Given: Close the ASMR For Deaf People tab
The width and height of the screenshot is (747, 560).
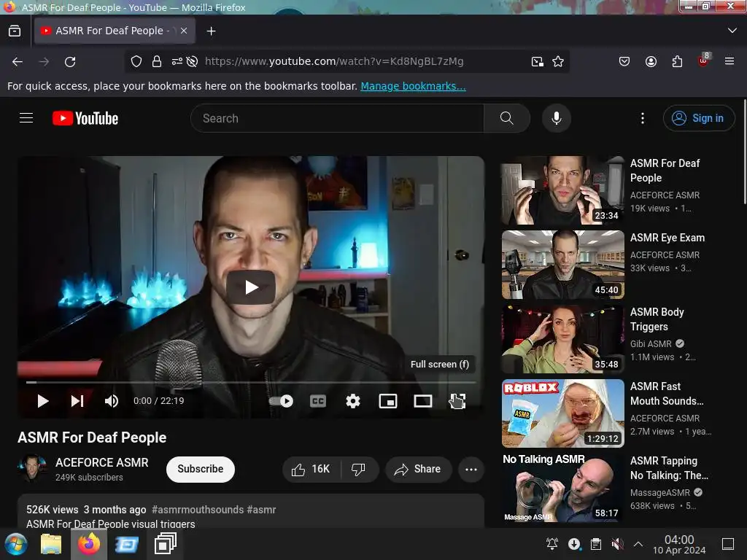Looking at the screenshot, I should coord(184,31).
